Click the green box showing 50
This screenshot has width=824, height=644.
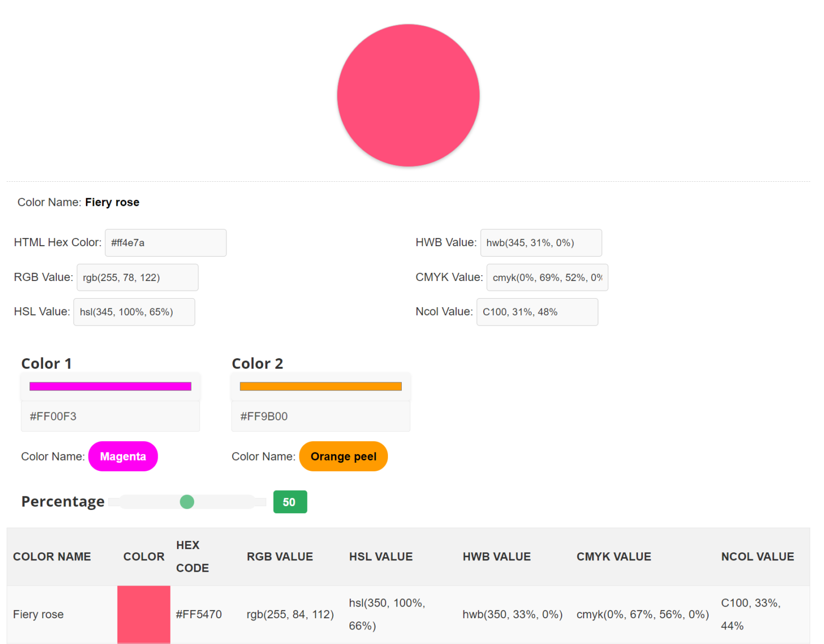pyautogui.click(x=290, y=502)
